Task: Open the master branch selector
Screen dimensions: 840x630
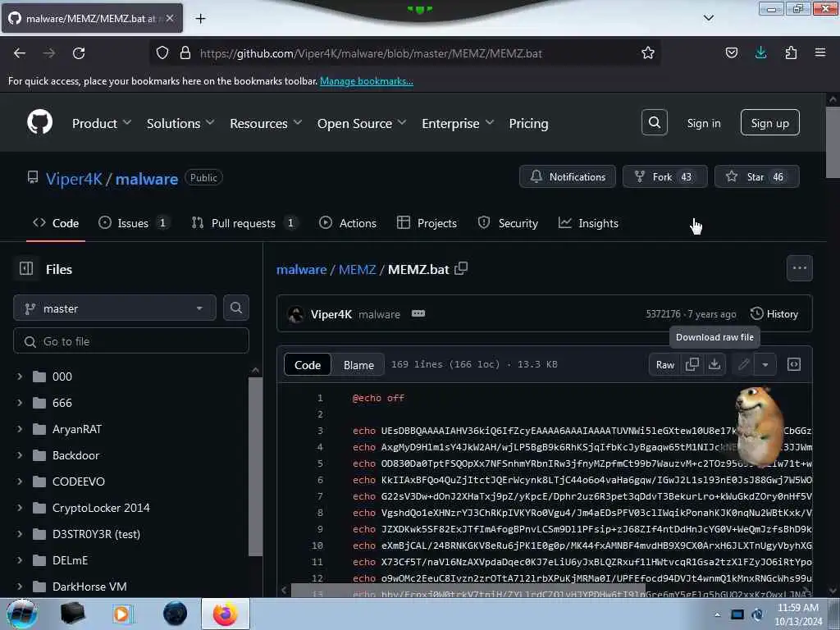Action: tap(115, 308)
